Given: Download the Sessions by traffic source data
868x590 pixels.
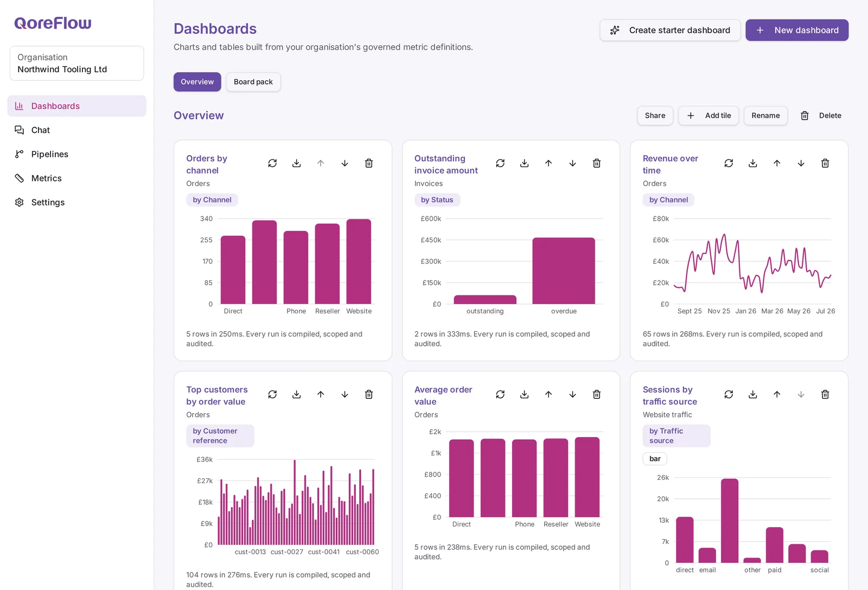Looking at the screenshot, I should pos(753,394).
